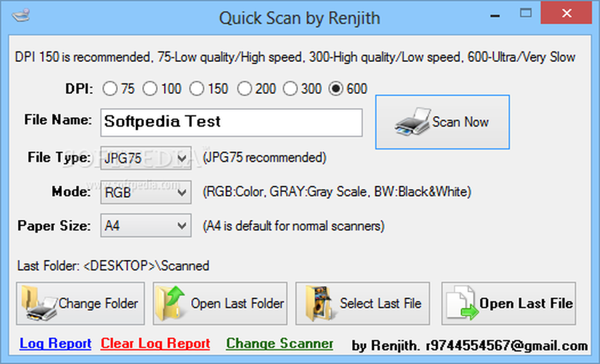The width and height of the screenshot is (600, 364).
Task: Open the File Type dropdown showing JPG75
Action: (146, 158)
